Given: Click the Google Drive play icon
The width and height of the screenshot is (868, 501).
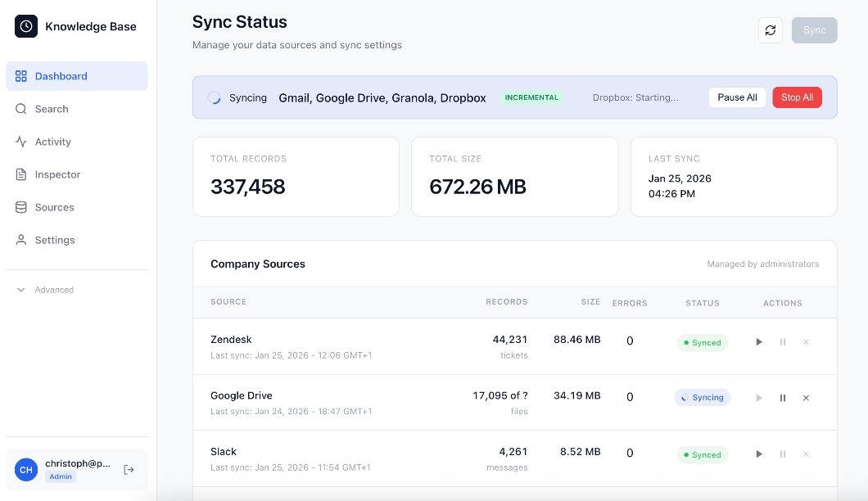Looking at the screenshot, I should click(759, 398).
